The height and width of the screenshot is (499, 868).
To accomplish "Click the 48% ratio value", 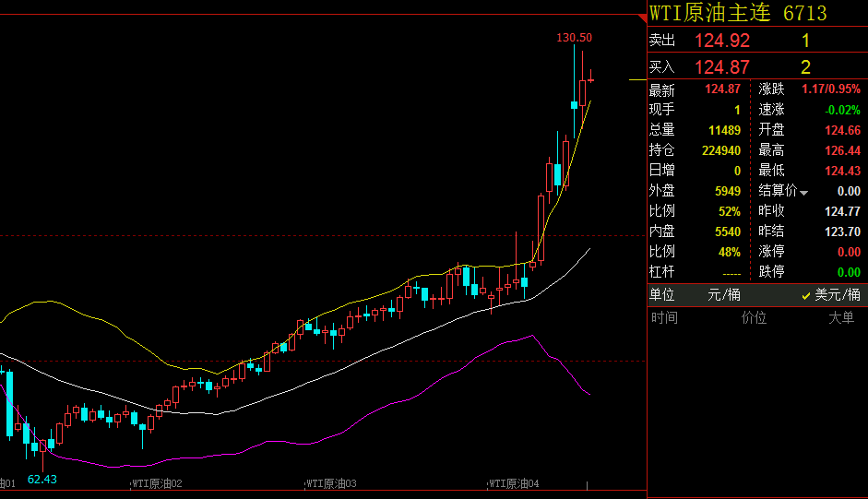I will click(x=730, y=252).
